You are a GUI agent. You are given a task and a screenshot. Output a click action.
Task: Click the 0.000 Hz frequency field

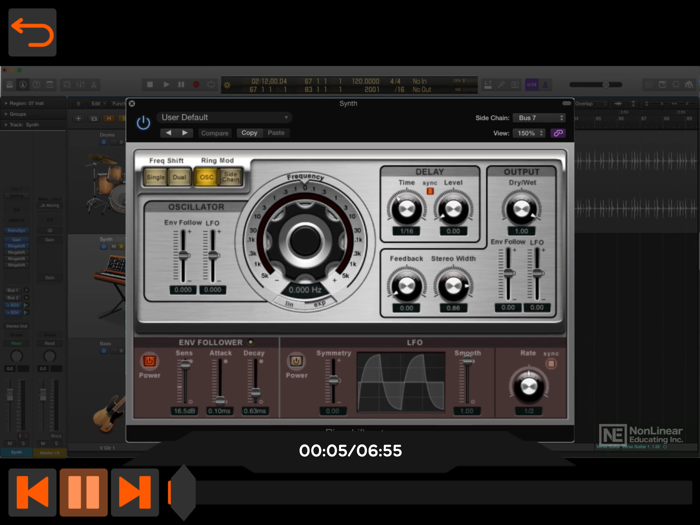click(305, 290)
